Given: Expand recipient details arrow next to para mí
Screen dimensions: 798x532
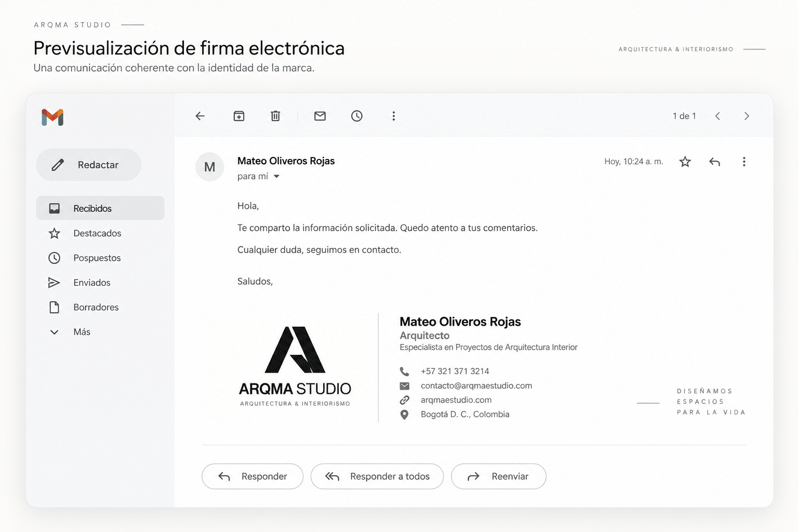Looking at the screenshot, I should point(276,177).
